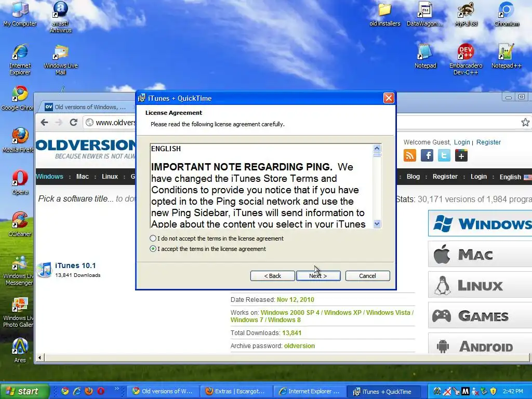The image size is (532, 399).
Task: Go back using Chrome's back arrow
Action: [45, 122]
